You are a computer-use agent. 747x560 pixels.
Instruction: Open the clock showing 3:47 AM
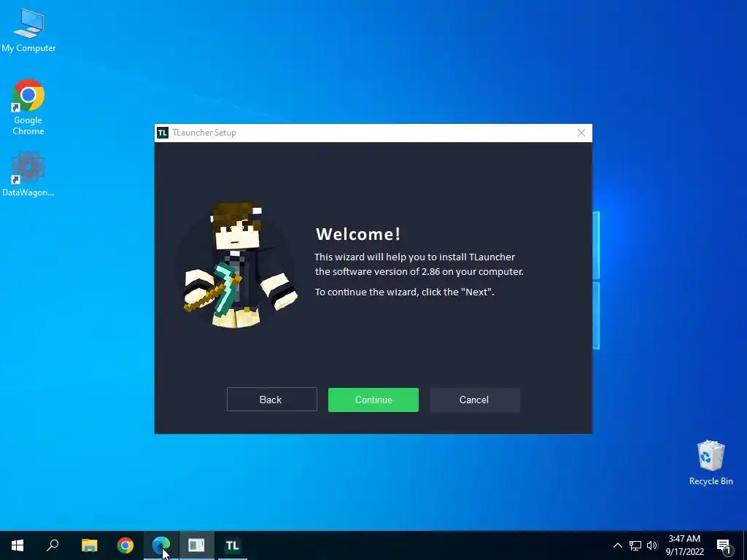(684, 545)
